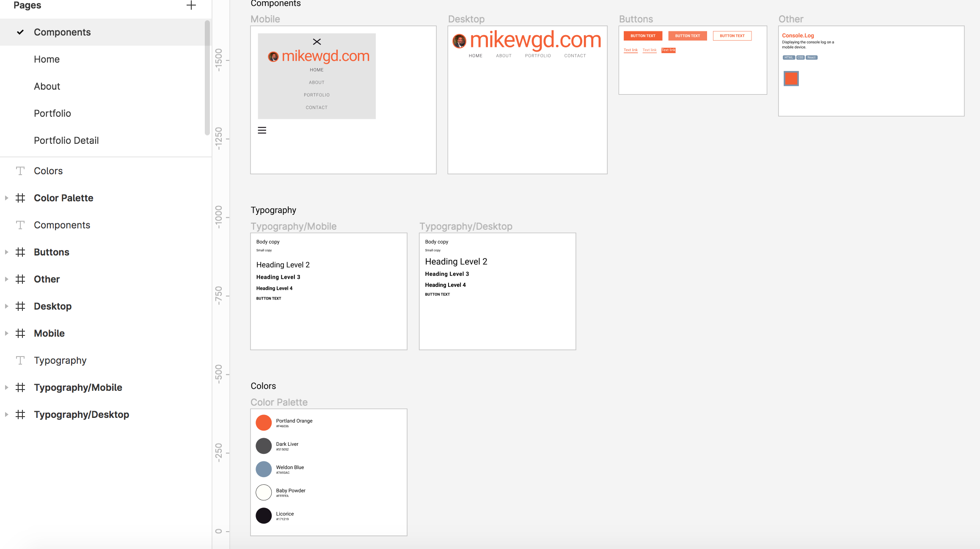Click the Pages panel scrollbar
This screenshot has height=549, width=980.
[207, 78]
